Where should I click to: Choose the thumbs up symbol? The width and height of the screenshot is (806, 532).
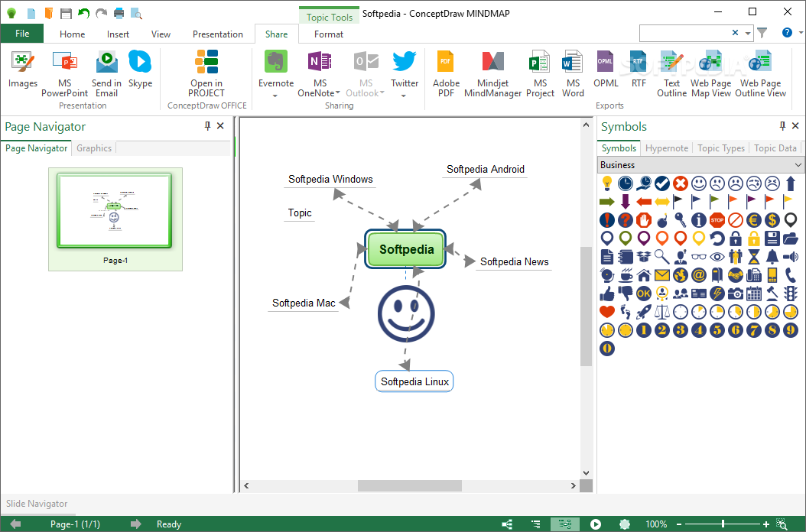(x=607, y=294)
